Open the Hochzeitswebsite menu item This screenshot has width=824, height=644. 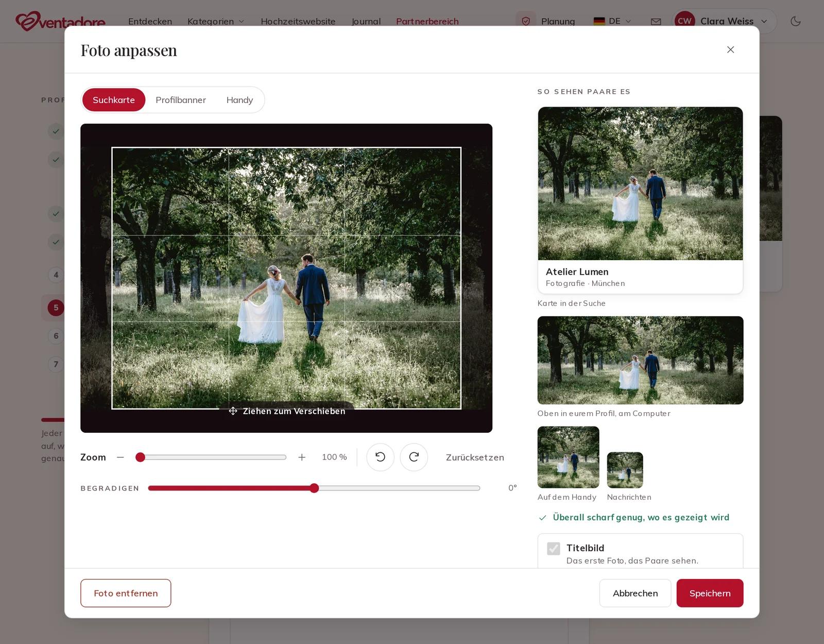click(298, 21)
